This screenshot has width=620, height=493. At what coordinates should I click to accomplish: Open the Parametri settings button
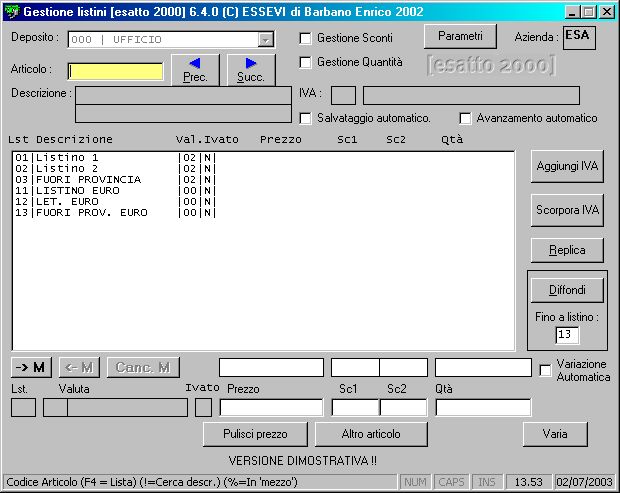(x=460, y=36)
